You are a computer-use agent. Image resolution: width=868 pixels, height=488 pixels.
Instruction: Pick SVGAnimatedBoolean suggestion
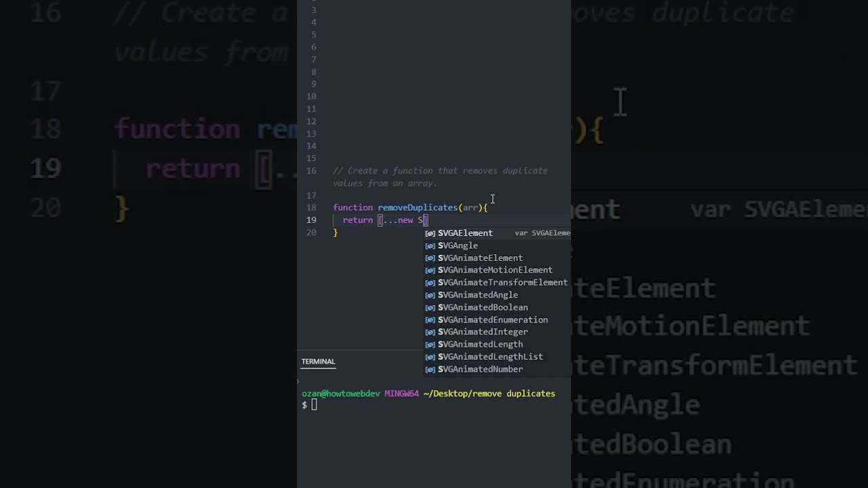(497, 307)
